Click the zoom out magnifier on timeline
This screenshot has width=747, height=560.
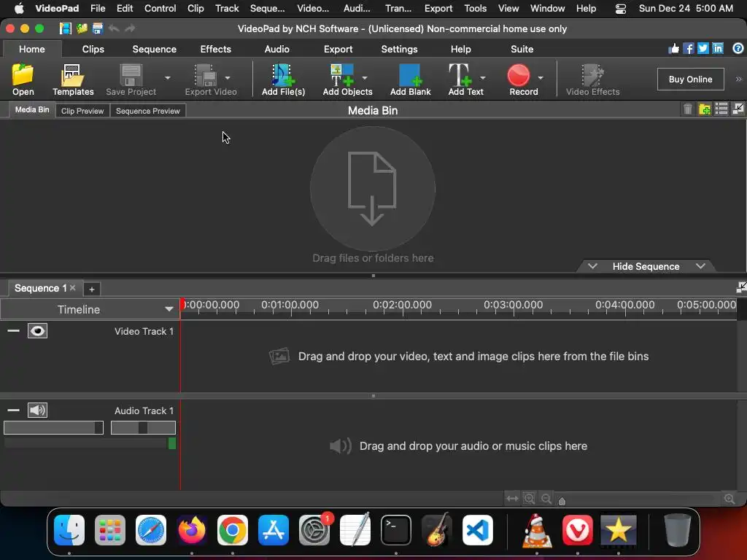click(x=546, y=499)
